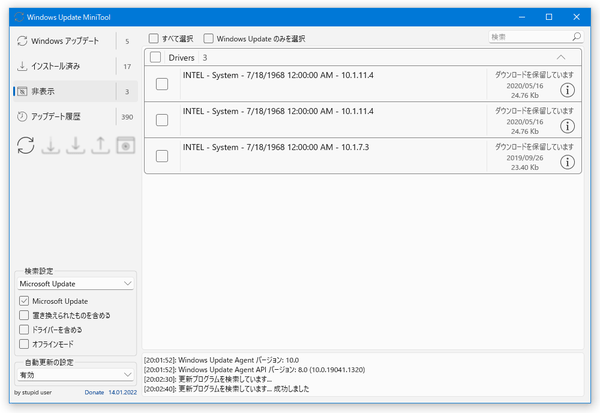The height and width of the screenshot is (413, 600).
Task: Click the uninstall upward arrow icon
Action: click(x=100, y=145)
